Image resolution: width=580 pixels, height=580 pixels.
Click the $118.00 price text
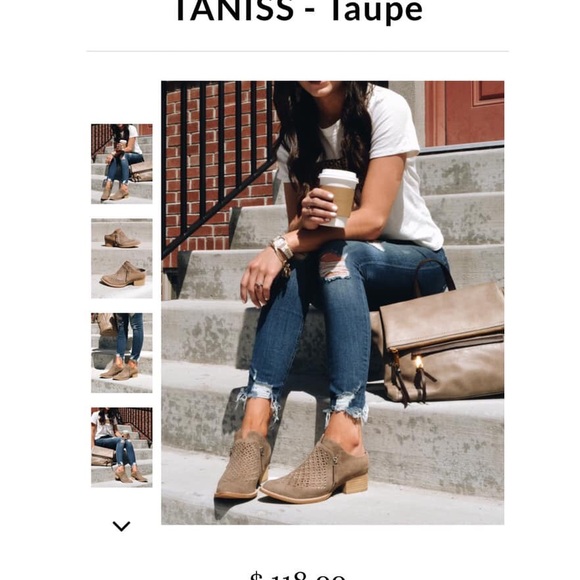pos(298,576)
